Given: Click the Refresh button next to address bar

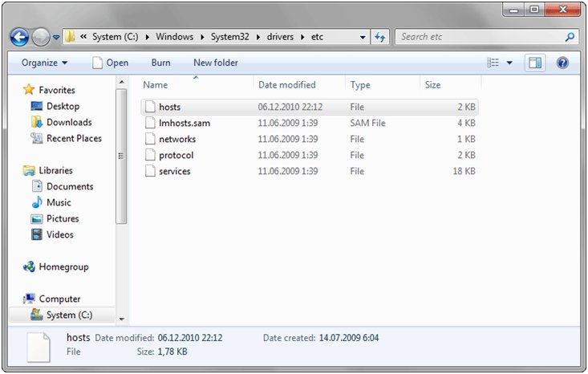Looking at the screenshot, I should 380,37.
